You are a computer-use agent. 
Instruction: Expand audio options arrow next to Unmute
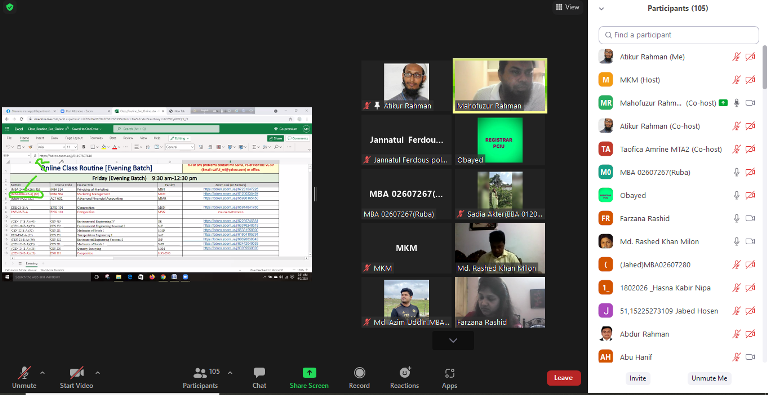tap(42, 373)
